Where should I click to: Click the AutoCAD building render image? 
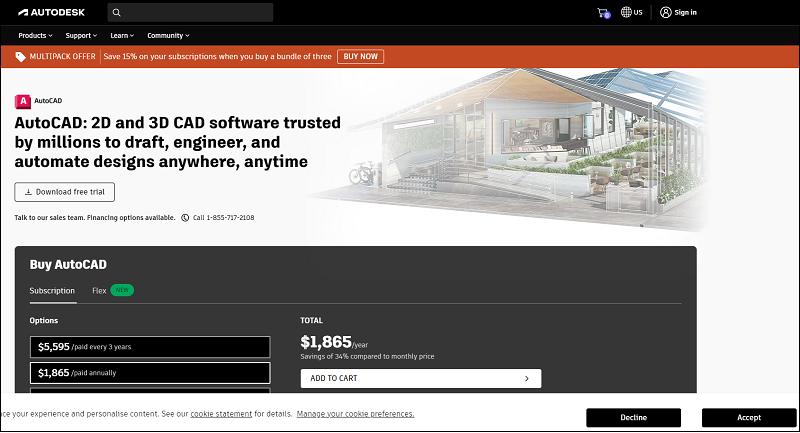(510, 148)
